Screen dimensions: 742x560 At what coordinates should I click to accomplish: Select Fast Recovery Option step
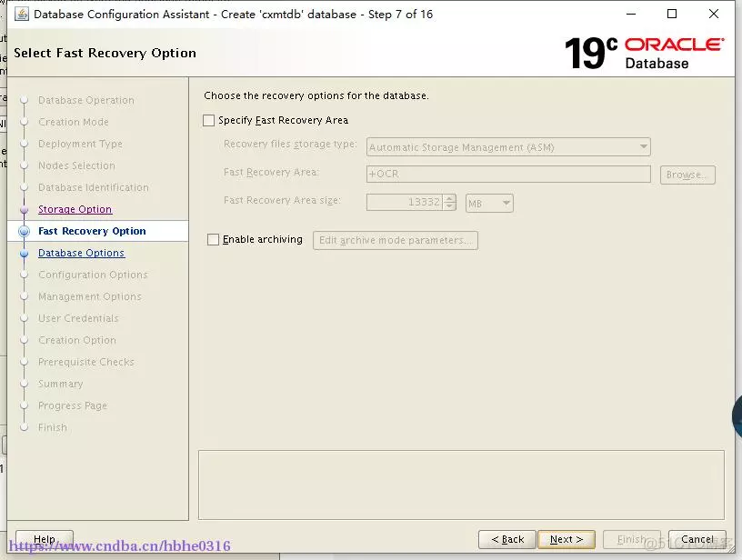[x=92, y=231]
